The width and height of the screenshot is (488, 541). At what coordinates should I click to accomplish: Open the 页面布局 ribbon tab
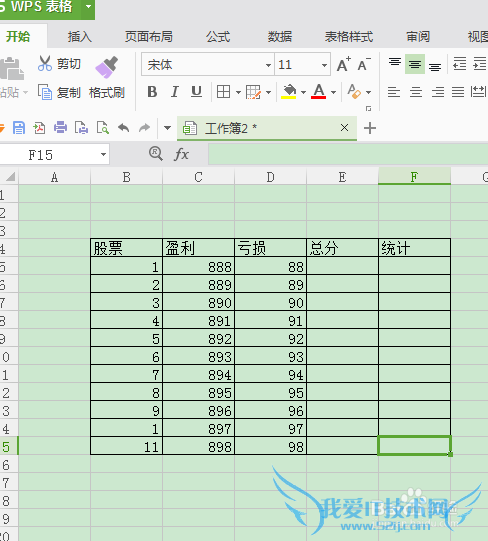149,37
